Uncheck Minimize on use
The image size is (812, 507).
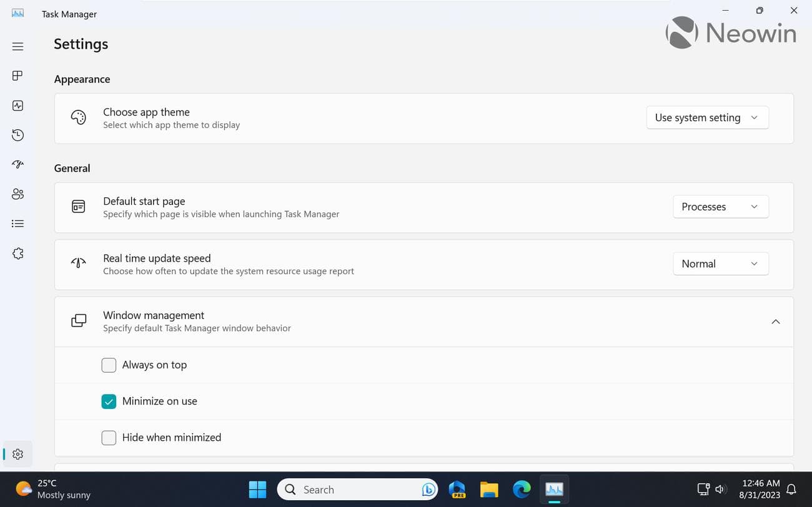coord(109,401)
